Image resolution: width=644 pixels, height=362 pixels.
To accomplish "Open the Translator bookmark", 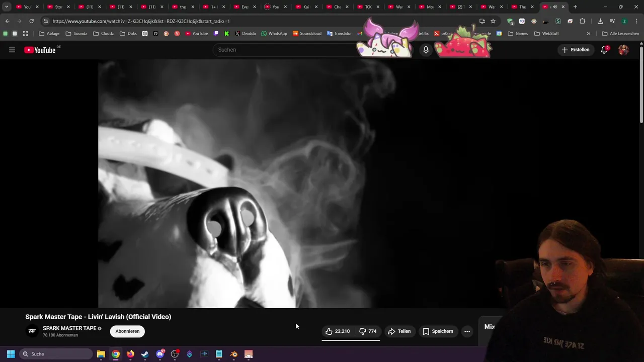I will point(340,34).
